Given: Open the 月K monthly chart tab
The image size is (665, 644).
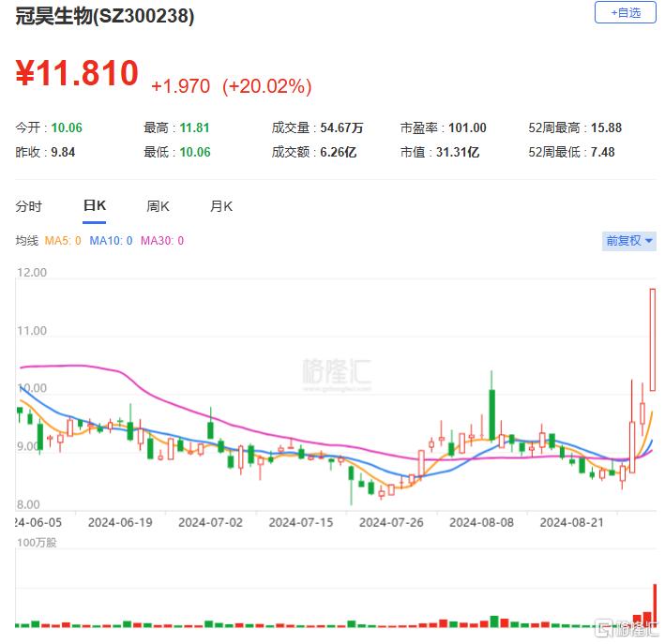Looking at the screenshot, I should tap(221, 206).
